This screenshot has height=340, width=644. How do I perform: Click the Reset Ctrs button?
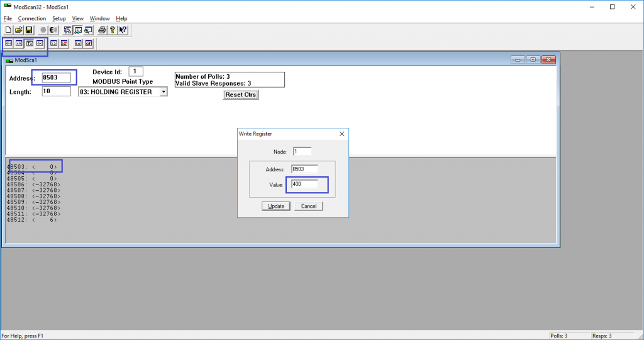[x=241, y=94]
